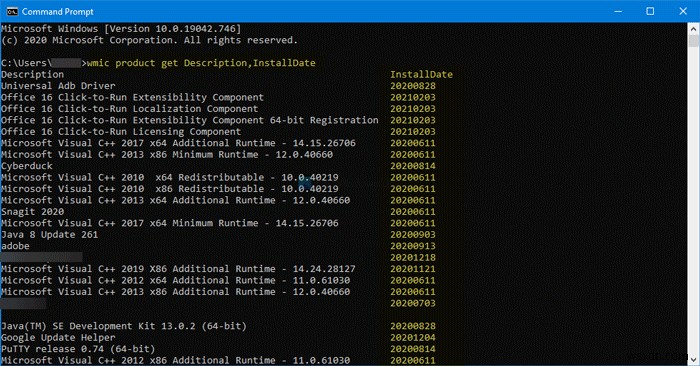This screenshot has width=700, height=366.
Task: Click install date 20210203 of Office Licensing Component
Action: pyautogui.click(x=413, y=132)
